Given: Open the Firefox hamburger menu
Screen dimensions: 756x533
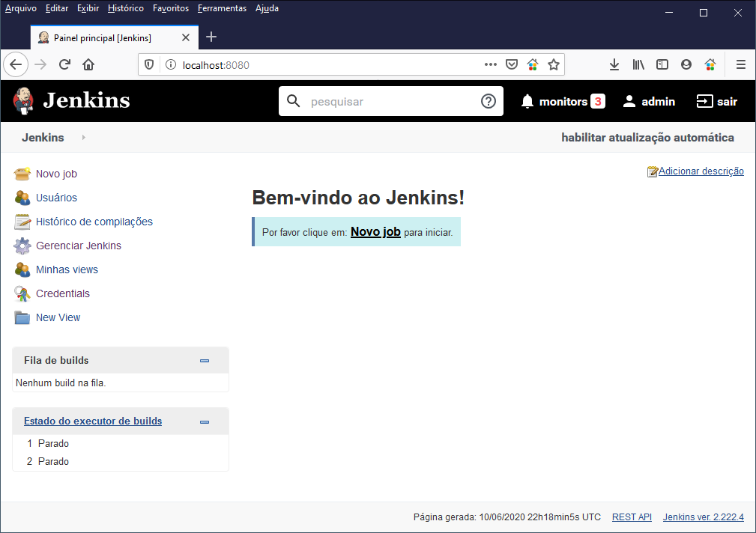Looking at the screenshot, I should pyautogui.click(x=740, y=64).
